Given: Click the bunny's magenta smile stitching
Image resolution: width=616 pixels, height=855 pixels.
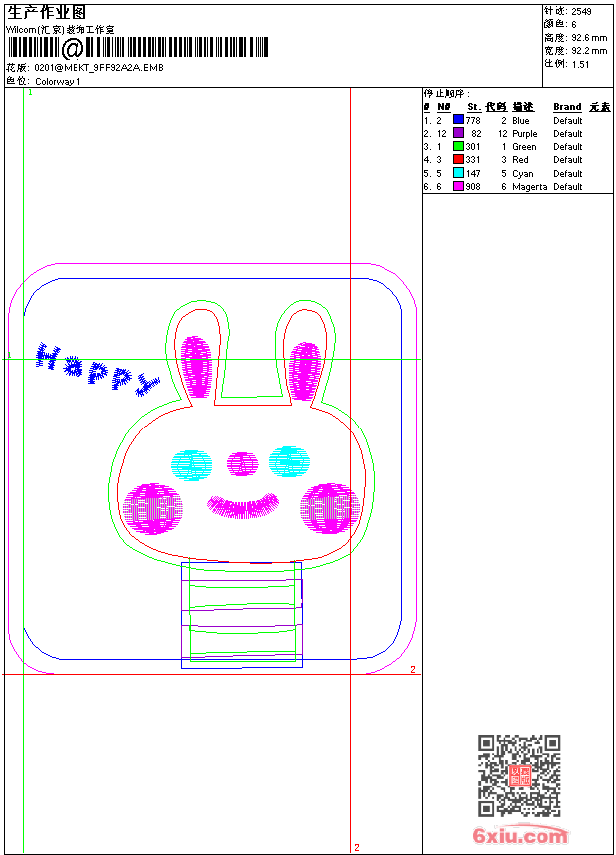Looking at the screenshot, I should 242,505.
